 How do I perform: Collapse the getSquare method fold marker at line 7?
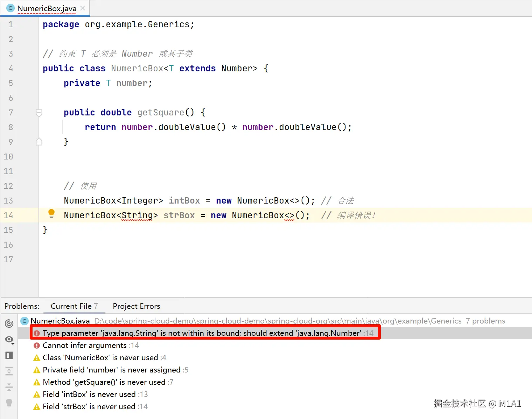coord(39,113)
